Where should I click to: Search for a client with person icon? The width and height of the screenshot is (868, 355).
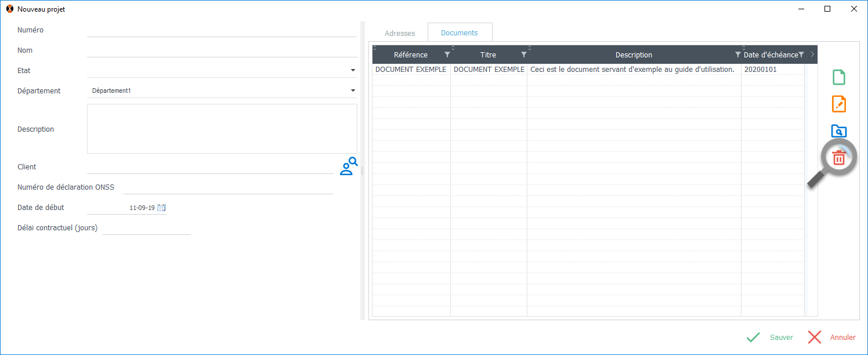coord(348,166)
